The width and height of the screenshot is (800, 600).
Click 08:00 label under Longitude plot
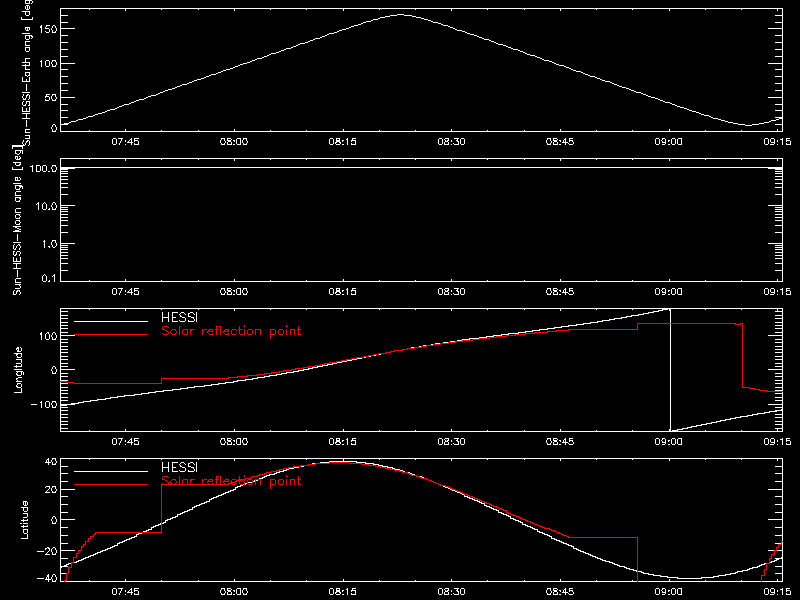234,441
